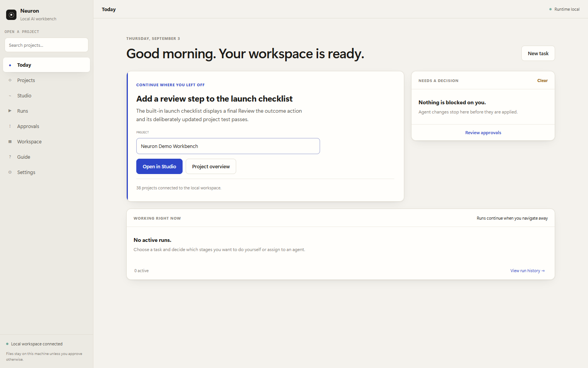Click the Search projects input field
The width and height of the screenshot is (588, 368).
tap(46, 45)
